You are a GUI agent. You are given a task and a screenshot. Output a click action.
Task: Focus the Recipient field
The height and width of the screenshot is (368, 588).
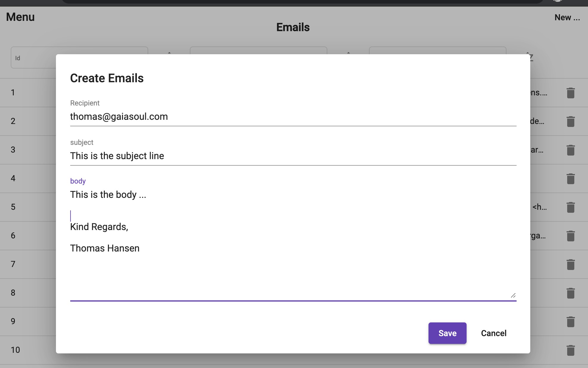[293, 117]
